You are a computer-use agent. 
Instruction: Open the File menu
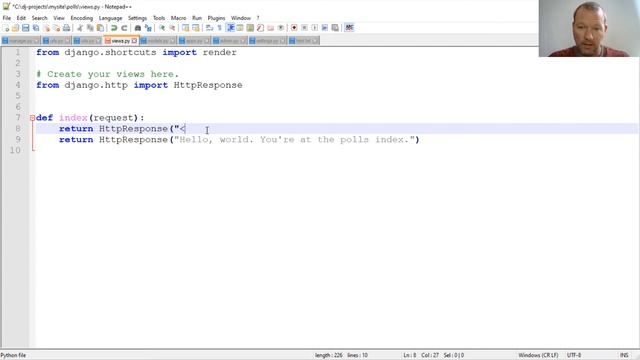[x=7, y=18]
